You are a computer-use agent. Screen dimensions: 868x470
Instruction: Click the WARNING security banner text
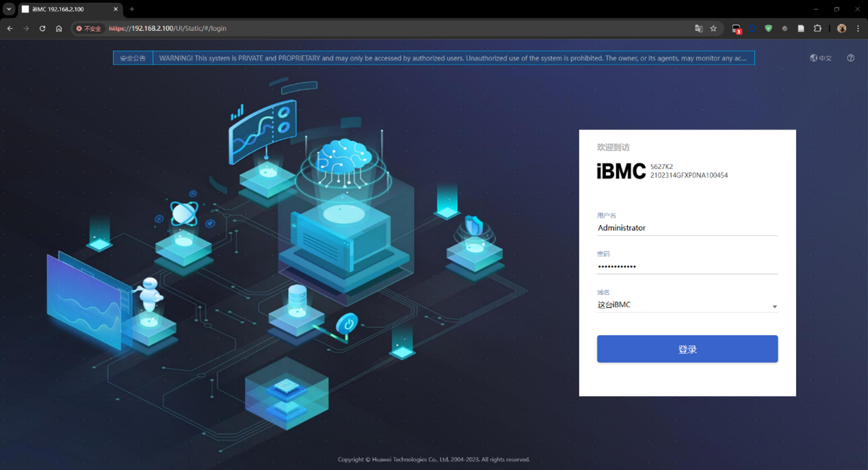[453, 58]
